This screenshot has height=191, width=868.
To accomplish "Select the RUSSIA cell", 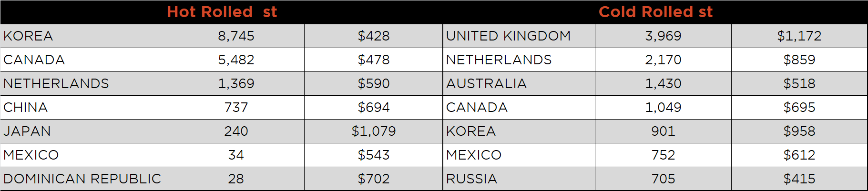I will coord(519,179).
